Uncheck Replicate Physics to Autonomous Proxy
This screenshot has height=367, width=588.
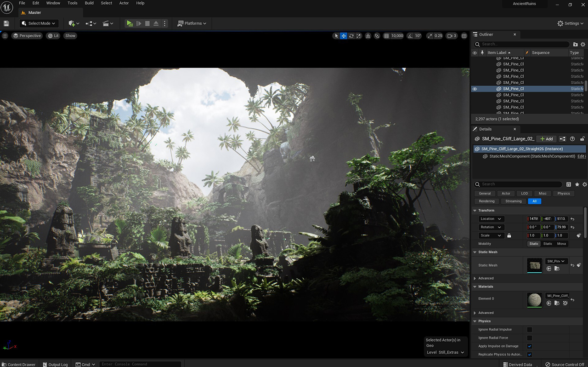point(530,355)
